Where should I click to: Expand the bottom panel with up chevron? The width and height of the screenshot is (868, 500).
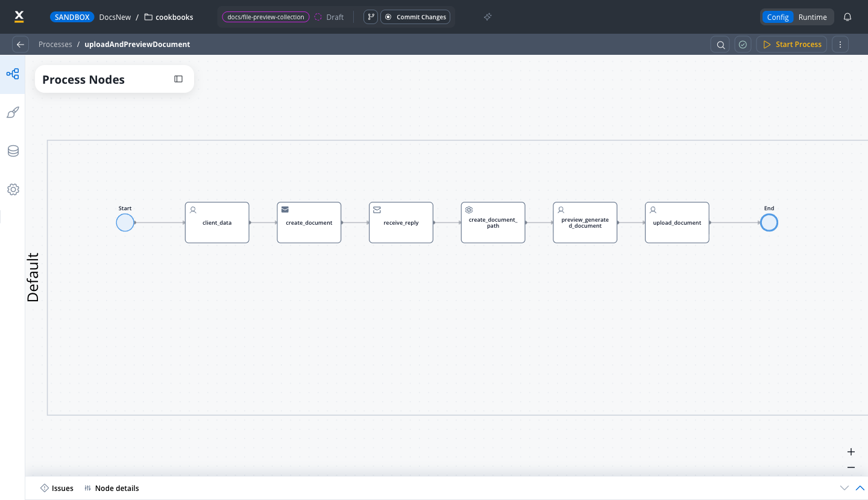click(x=860, y=488)
